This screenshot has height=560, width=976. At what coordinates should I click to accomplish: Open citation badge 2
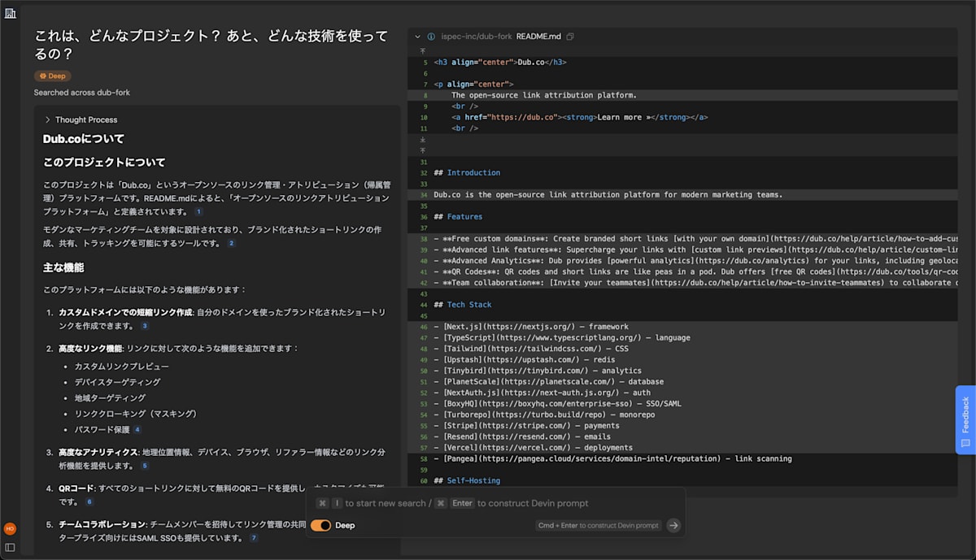tap(231, 243)
